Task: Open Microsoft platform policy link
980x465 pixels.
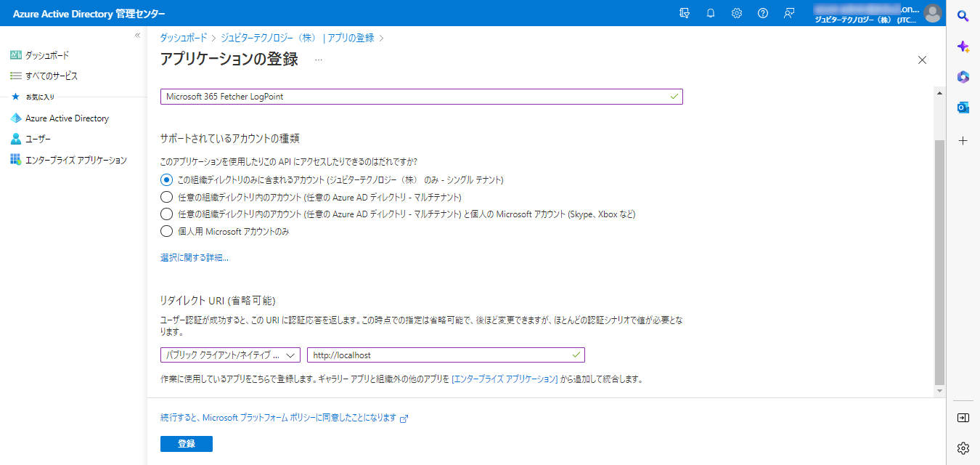Action: pyautogui.click(x=279, y=418)
